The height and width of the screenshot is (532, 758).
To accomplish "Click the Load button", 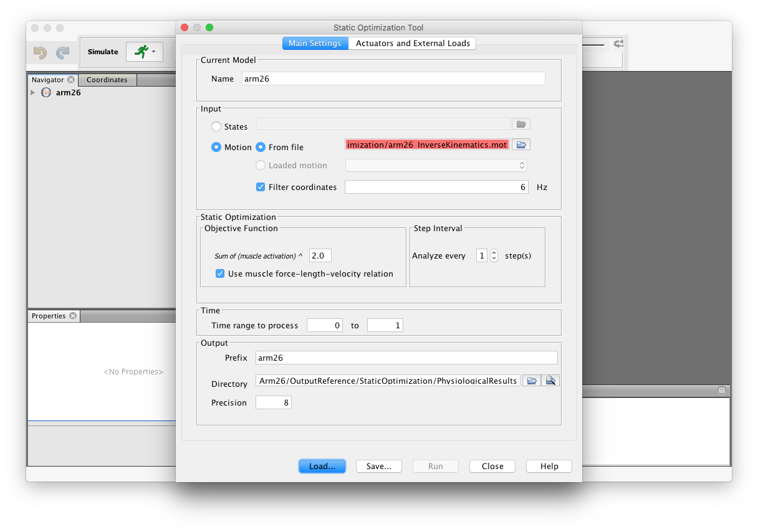I will click(x=322, y=466).
